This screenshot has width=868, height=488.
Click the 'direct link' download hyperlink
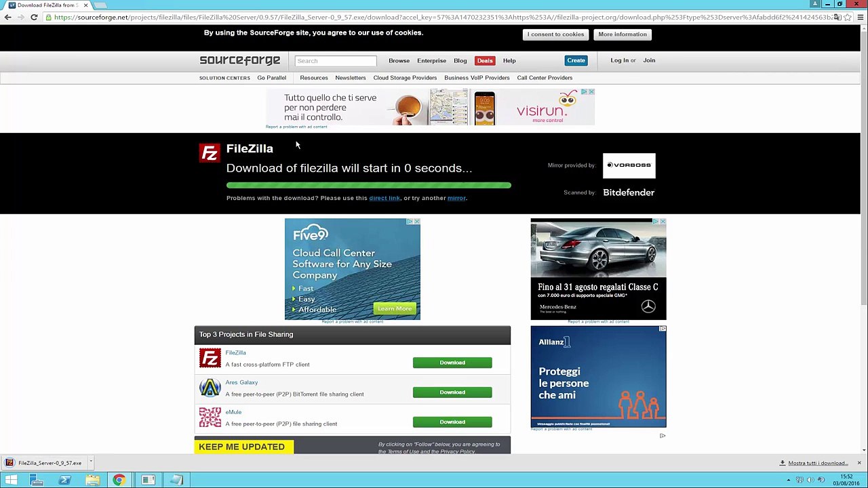[x=384, y=198]
